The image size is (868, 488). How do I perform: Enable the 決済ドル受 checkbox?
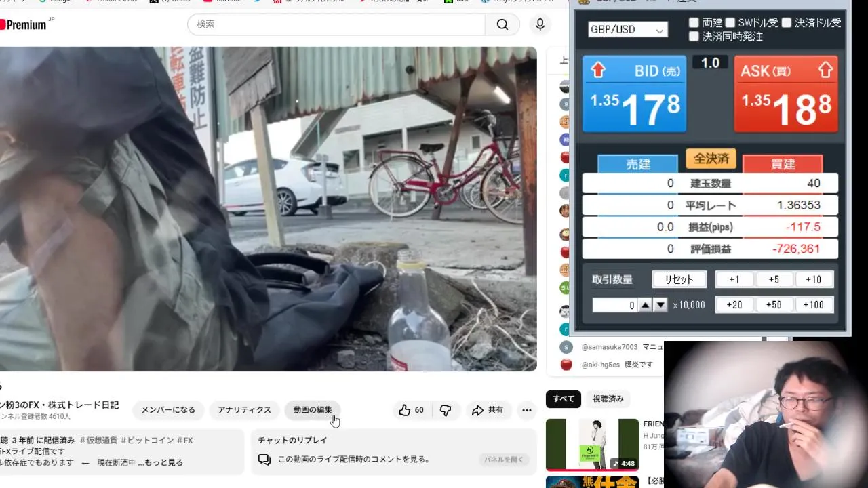[786, 22]
